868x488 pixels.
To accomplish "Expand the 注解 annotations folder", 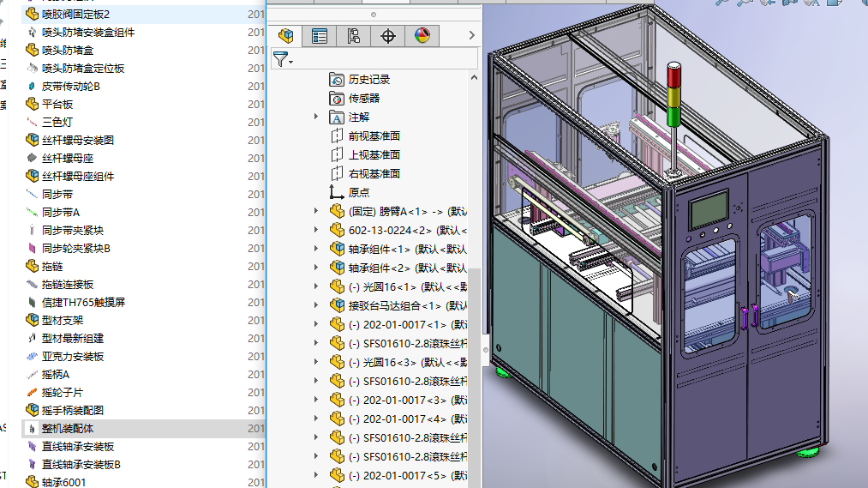I will (316, 117).
